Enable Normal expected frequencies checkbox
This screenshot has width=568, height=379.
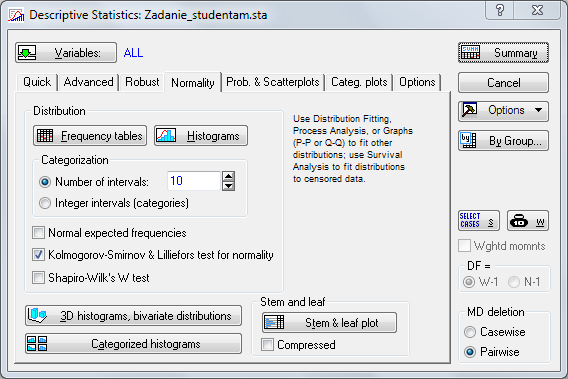coord(39,233)
